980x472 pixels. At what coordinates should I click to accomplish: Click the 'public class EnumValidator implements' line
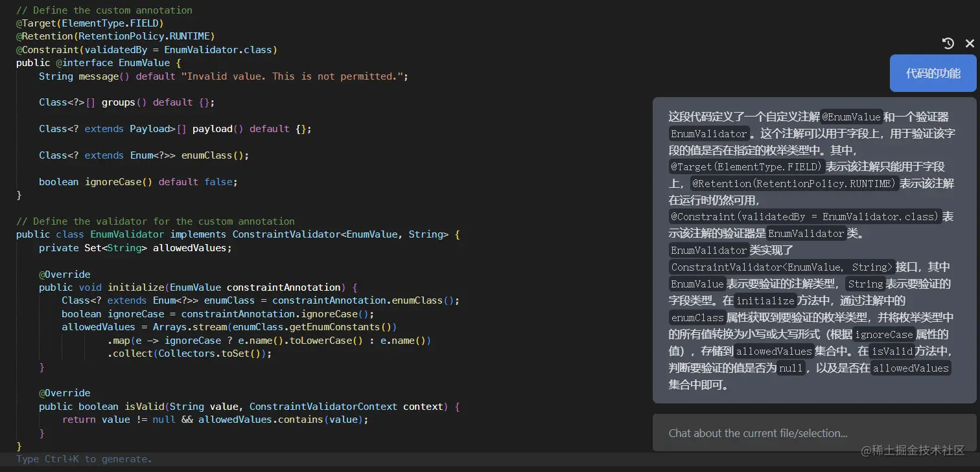(238, 234)
